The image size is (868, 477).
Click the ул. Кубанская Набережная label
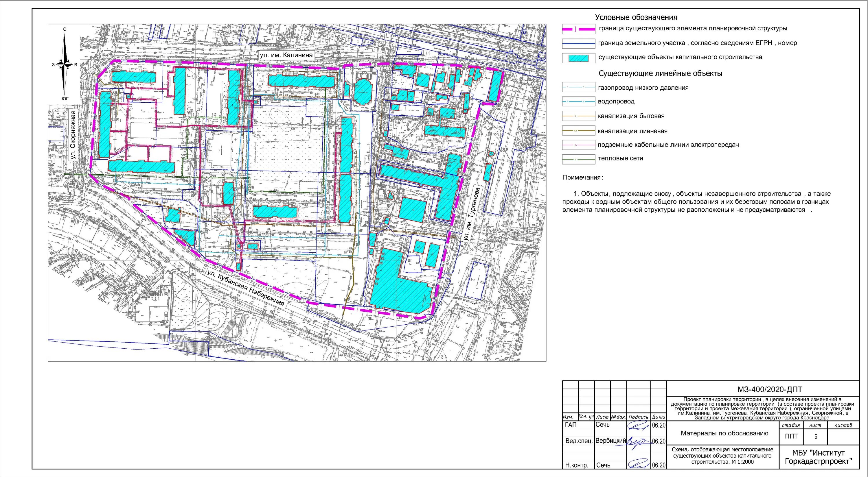pyautogui.click(x=246, y=288)
